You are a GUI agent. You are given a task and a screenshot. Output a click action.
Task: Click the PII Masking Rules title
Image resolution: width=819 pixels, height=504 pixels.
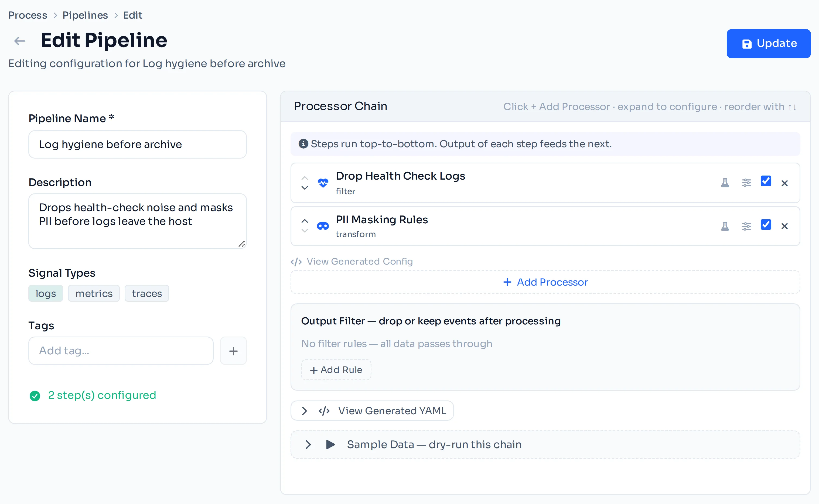tap(381, 220)
